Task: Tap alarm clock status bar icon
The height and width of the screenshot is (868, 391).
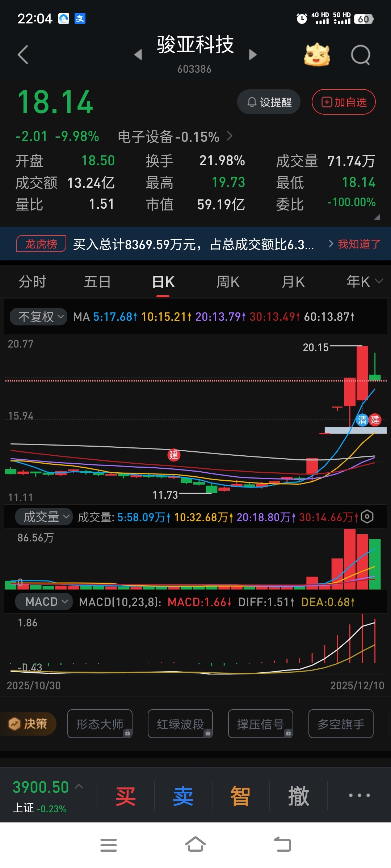Action: click(x=302, y=18)
